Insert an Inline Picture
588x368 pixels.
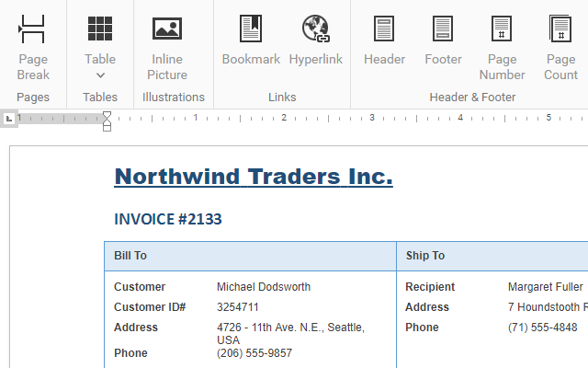pos(166,45)
